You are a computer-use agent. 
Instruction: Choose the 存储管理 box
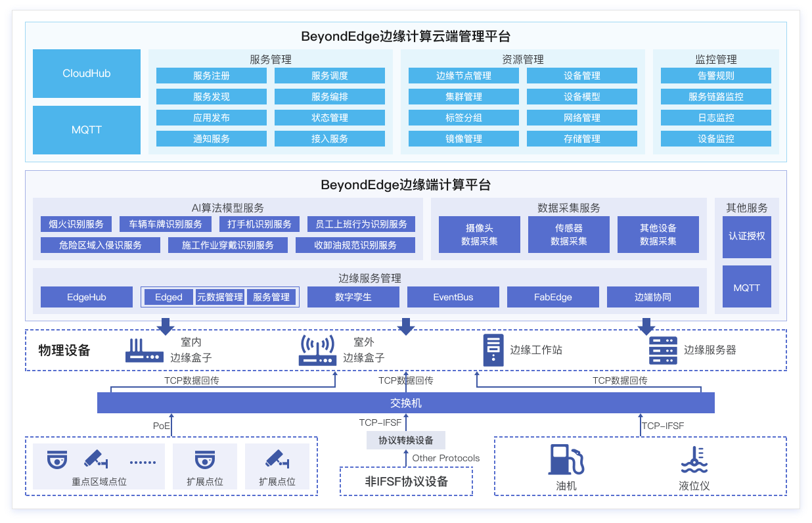pos(582,139)
